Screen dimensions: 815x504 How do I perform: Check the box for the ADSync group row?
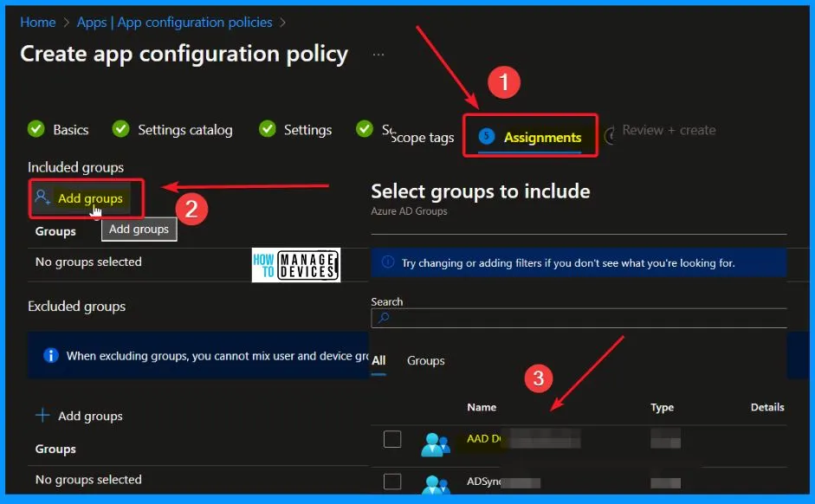(392, 481)
